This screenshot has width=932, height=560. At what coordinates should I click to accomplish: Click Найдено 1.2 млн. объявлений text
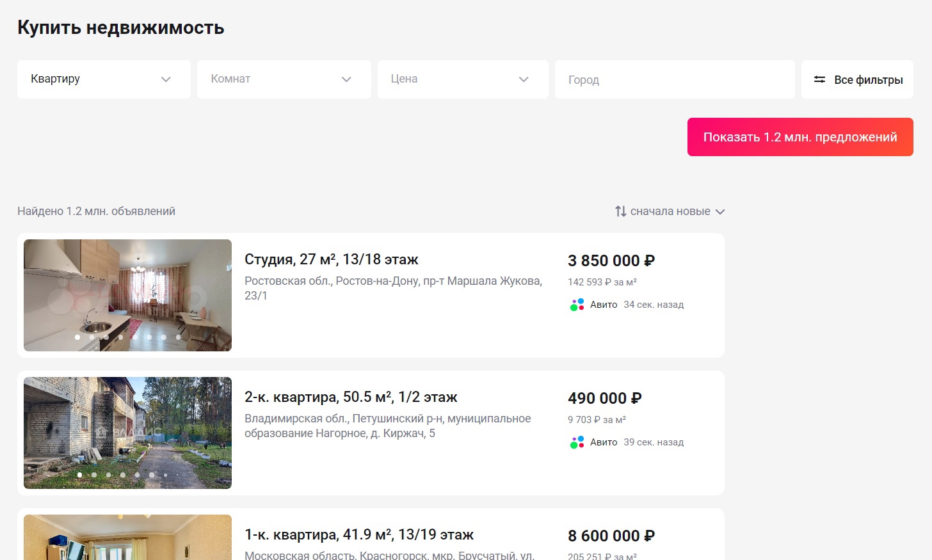tap(96, 211)
